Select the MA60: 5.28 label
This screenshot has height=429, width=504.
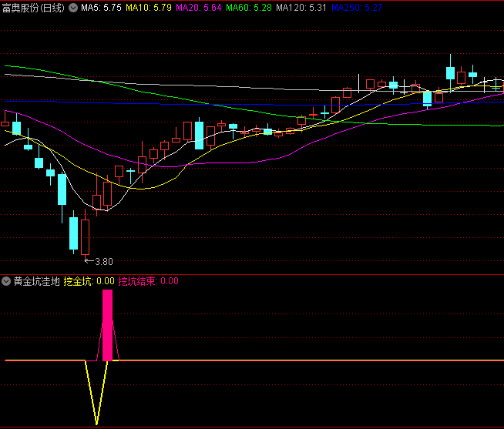(x=249, y=8)
